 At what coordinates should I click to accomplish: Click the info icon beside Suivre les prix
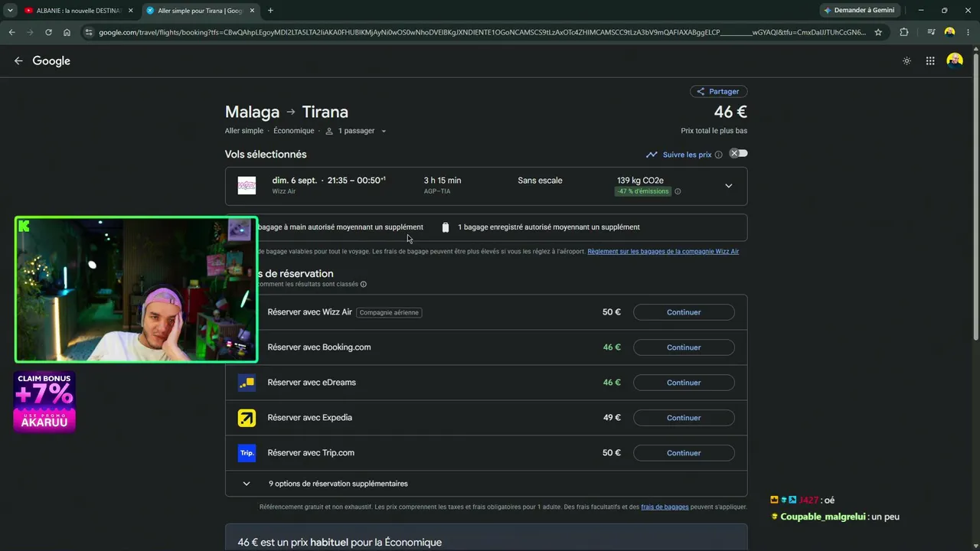click(x=718, y=155)
